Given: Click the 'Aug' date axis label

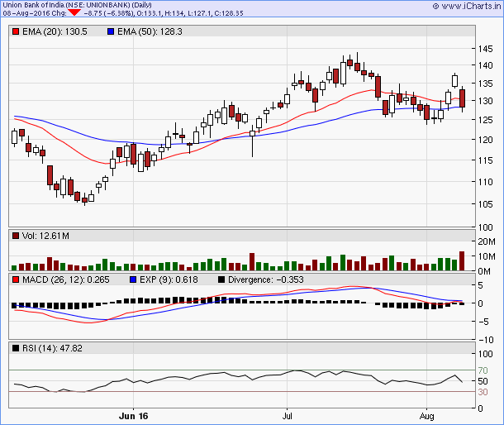Looking at the screenshot, I should [427, 416].
